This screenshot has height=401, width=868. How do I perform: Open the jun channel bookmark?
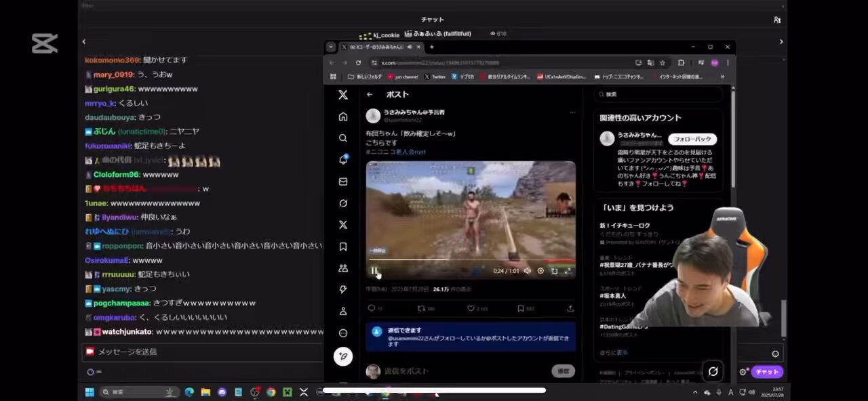(403, 77)
